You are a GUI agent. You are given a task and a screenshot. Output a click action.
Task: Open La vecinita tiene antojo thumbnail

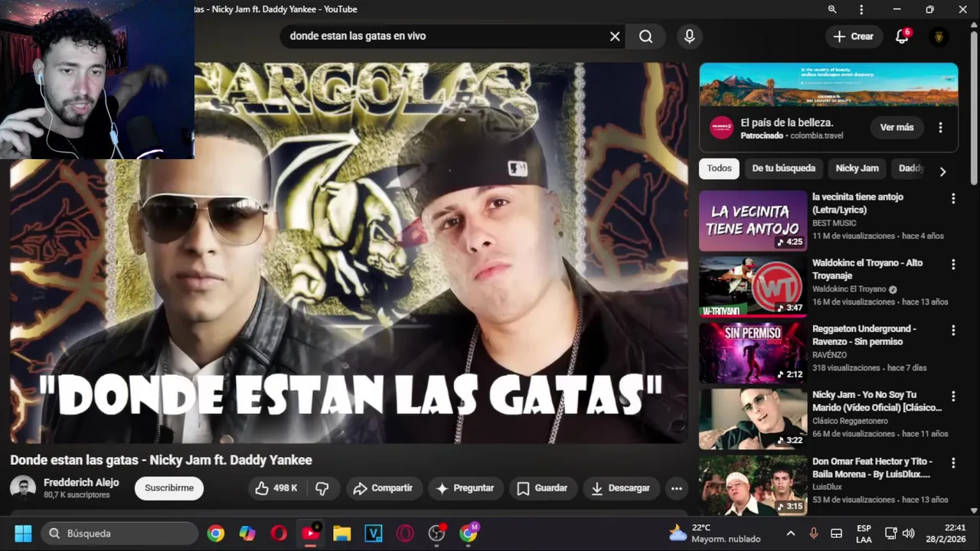(753, 221)
